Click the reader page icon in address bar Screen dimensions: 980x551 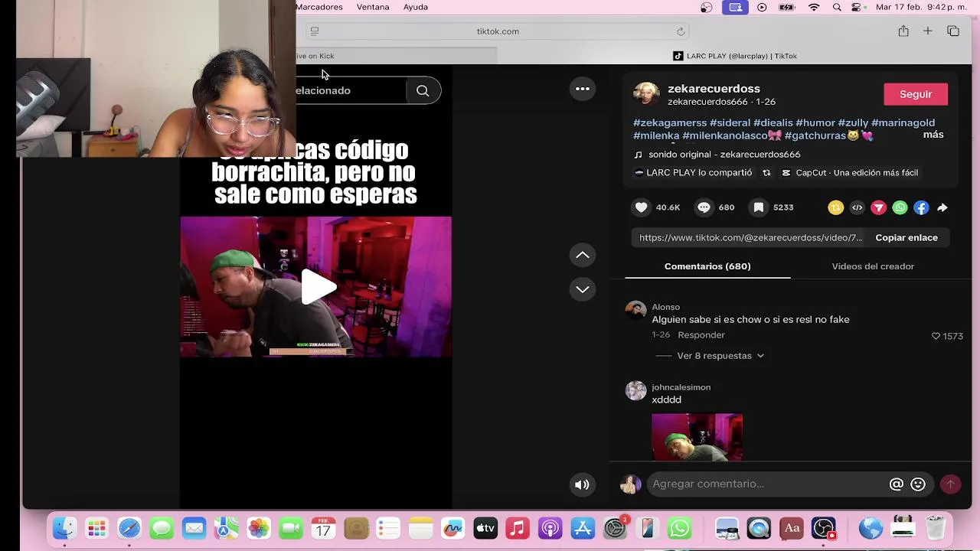coord(315,31)
